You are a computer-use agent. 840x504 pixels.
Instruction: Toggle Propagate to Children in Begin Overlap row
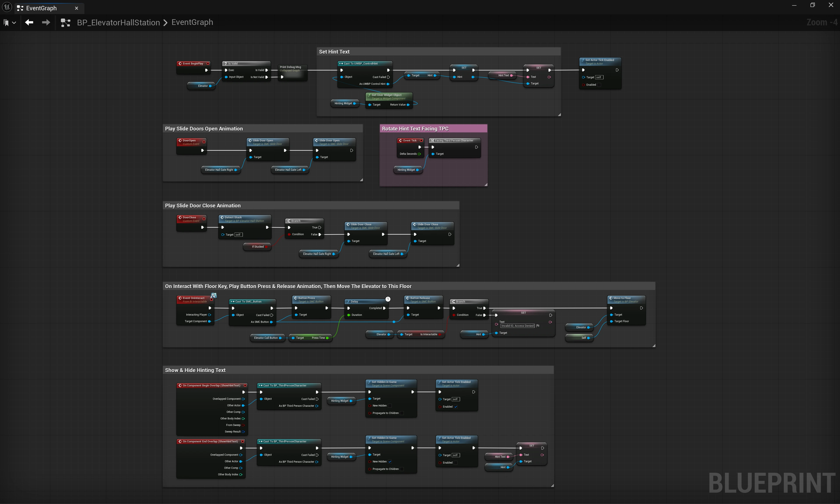(402, 413)
